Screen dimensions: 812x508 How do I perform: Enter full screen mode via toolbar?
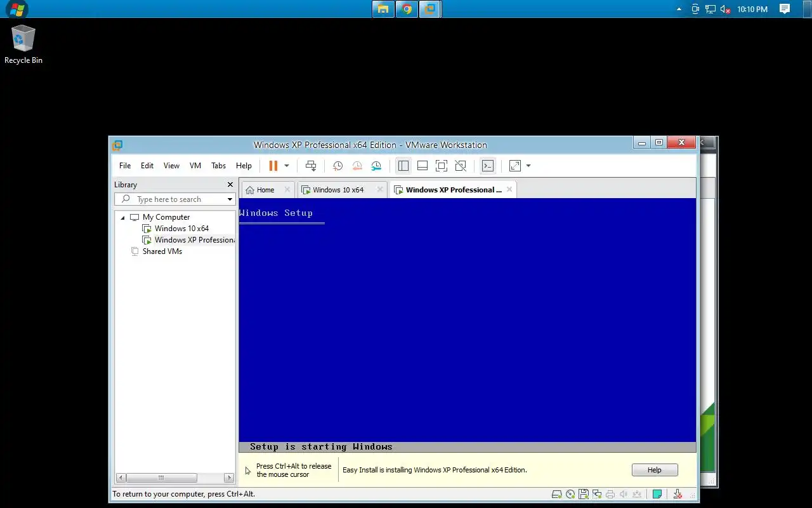point(442,166)
